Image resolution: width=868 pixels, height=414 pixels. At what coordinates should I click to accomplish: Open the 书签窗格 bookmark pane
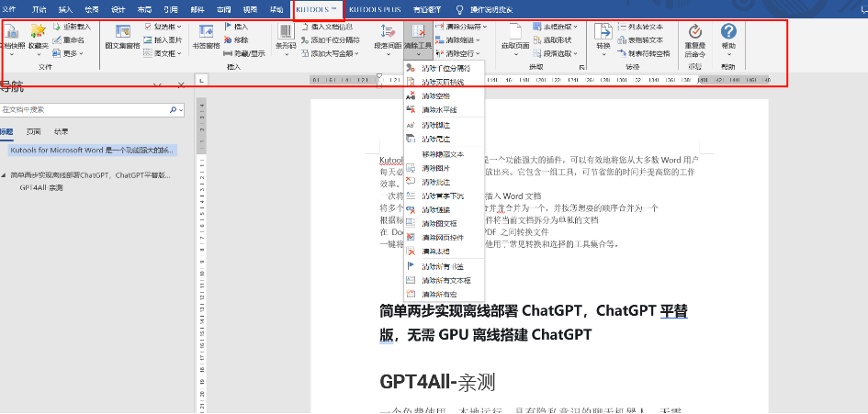pos(206,39)
